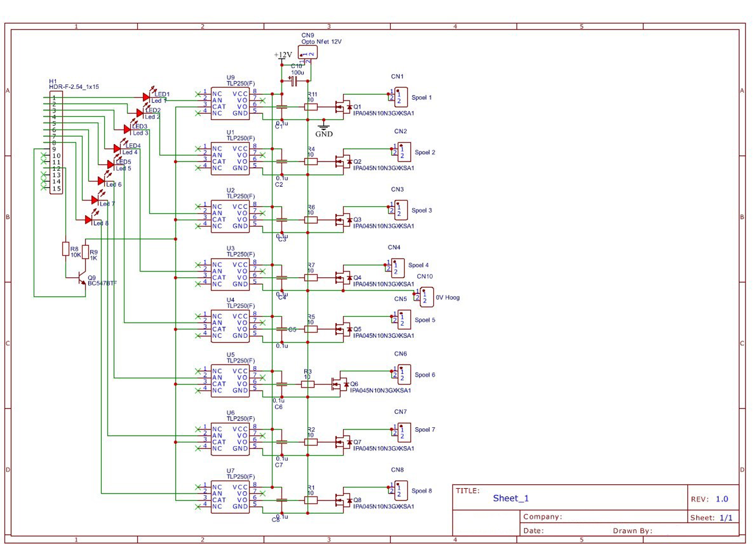
Task: Select the Q4 MOSFET symbol
Action: coord(344,278)
